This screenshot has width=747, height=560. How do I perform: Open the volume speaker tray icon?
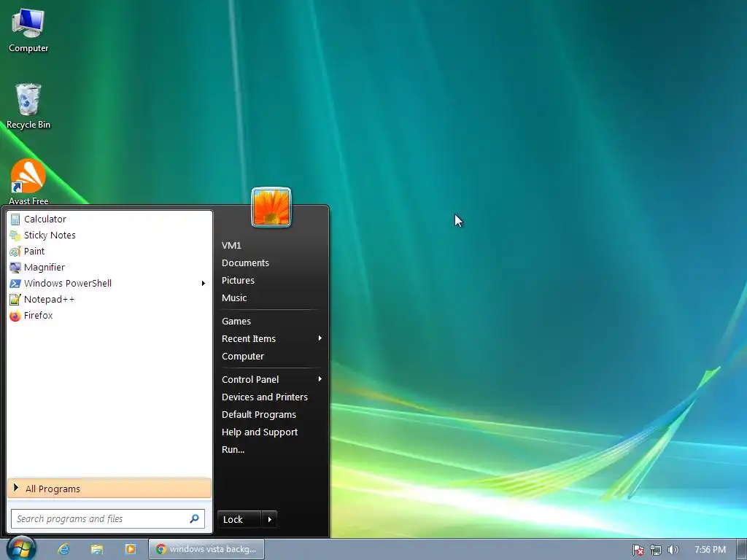coord(673,550)
